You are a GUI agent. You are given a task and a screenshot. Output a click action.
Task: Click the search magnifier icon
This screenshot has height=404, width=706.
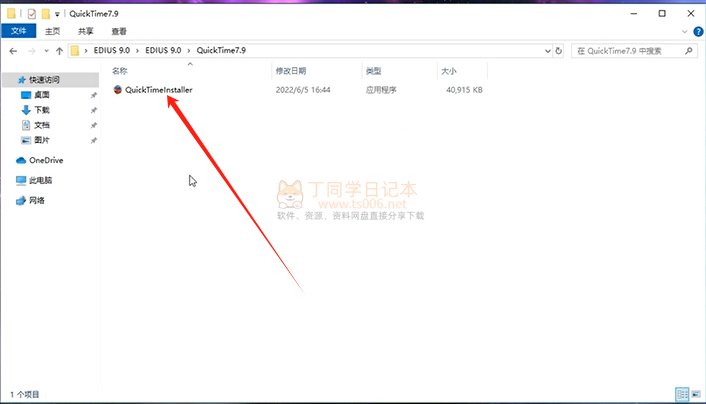pos(688,51)
